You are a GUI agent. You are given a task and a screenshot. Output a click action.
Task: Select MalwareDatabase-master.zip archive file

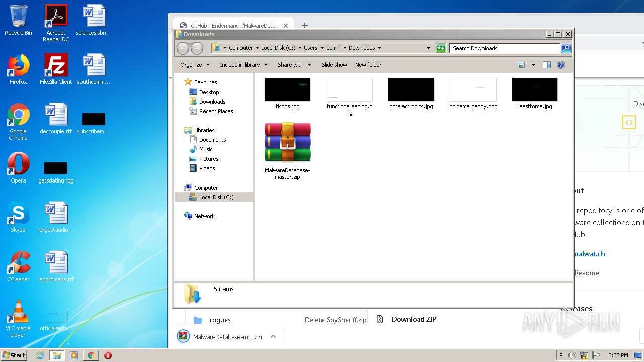(287, 151)
